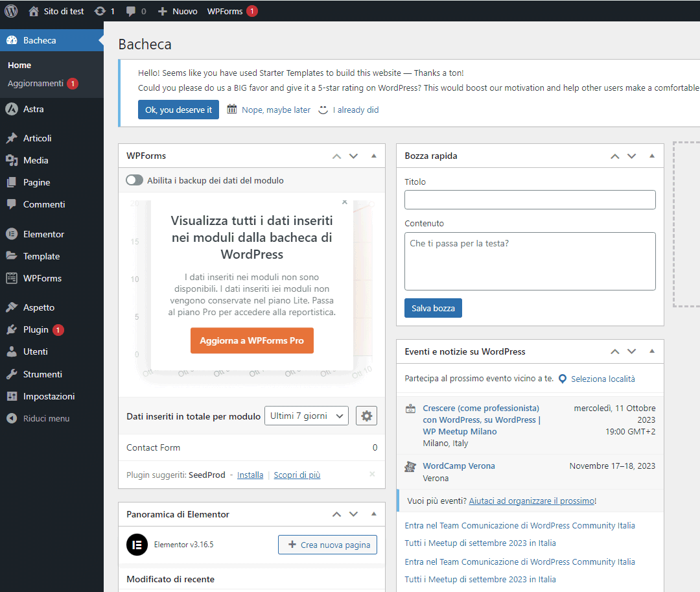Screen dimensions: 700x592
Task: Click the location pin icon near Seleziona località
Action: (x=563, y=379)
